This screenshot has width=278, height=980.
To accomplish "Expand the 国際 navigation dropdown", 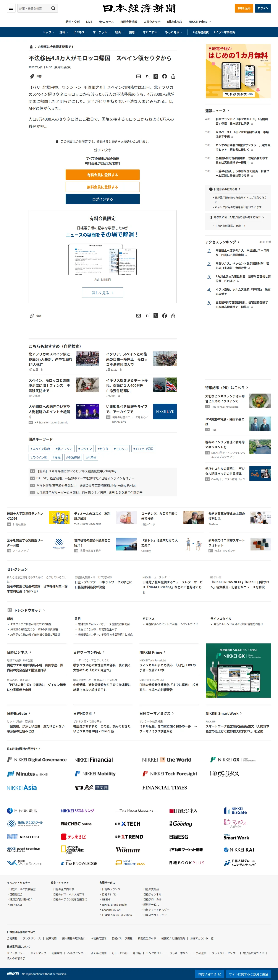I will 133,32.
